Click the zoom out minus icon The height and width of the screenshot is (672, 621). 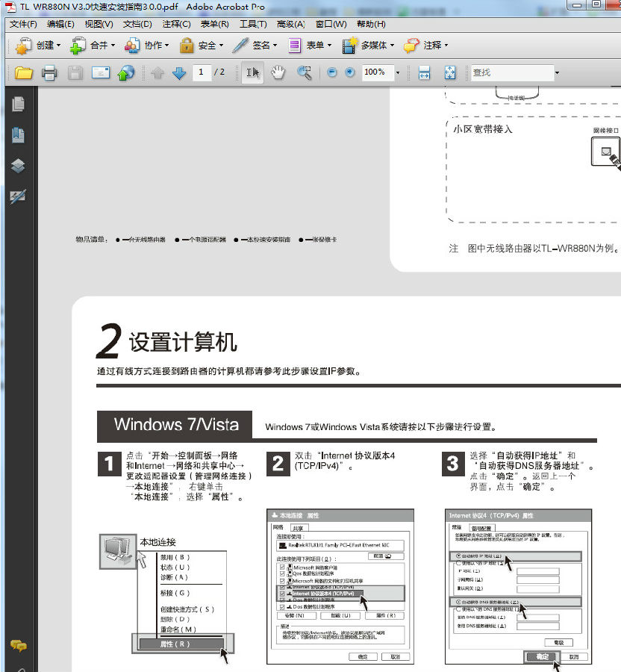pyautogui.click(x=331, y=72)
